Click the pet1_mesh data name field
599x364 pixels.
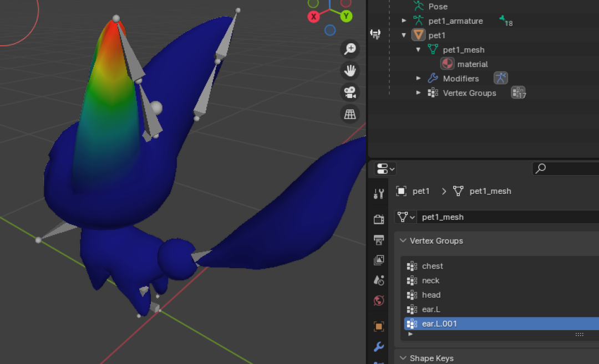point(508,217)
